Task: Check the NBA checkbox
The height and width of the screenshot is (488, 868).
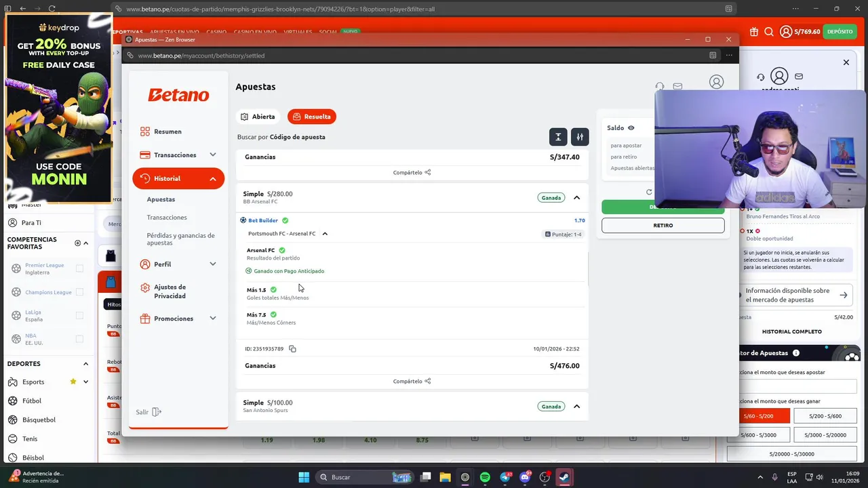Action: (x=79, y=339)
